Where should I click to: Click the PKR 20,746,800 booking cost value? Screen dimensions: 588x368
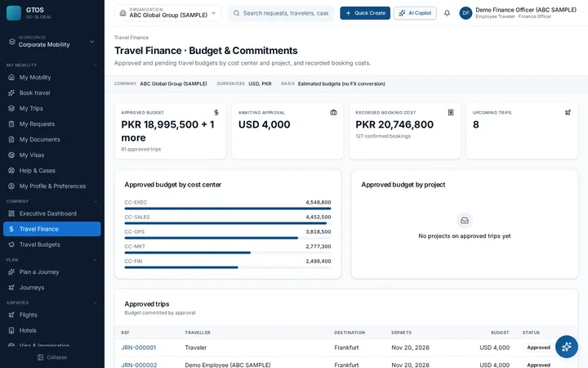coord(394,124)
